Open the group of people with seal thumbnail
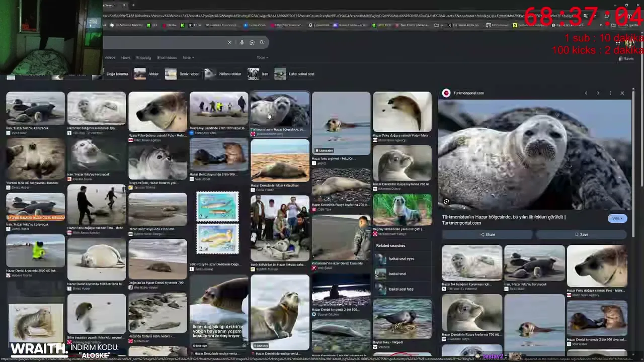The width and height of the screenshot is (644, 362). 280,228
